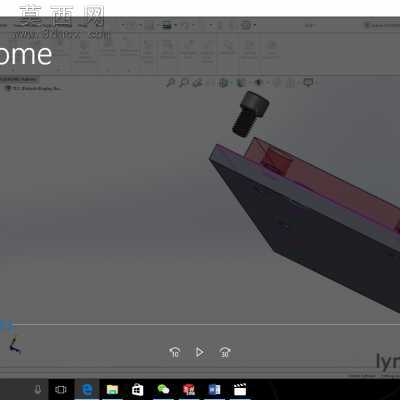Click Cortana microphone icon on taskbar
This screenshot has height=400, width=400.
point(38,389)
